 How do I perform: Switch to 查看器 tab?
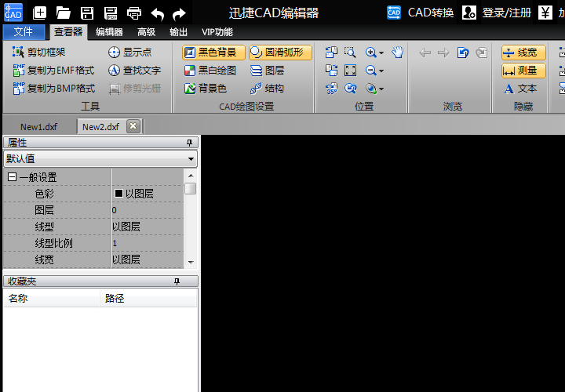68,32
